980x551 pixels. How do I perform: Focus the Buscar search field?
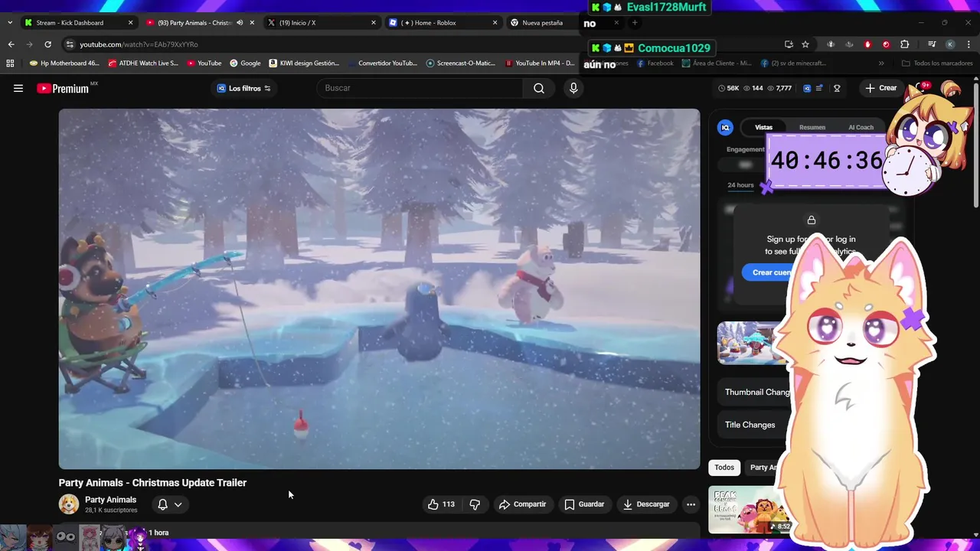click(420, 88)
